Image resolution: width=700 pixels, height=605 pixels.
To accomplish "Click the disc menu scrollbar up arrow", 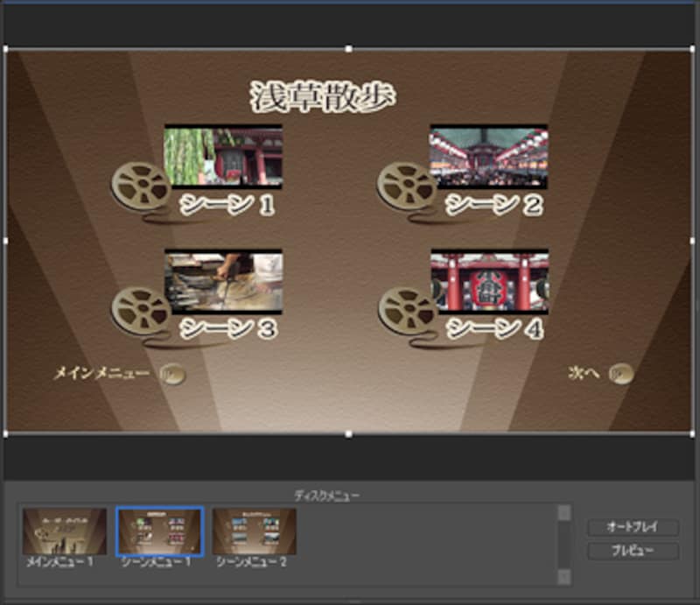I will click(564, 512).
